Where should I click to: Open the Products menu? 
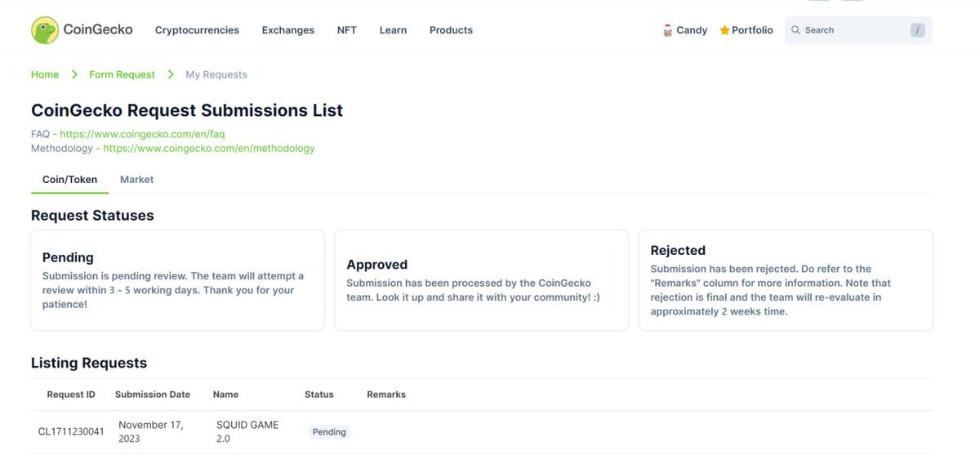click(x=451, y=30)
